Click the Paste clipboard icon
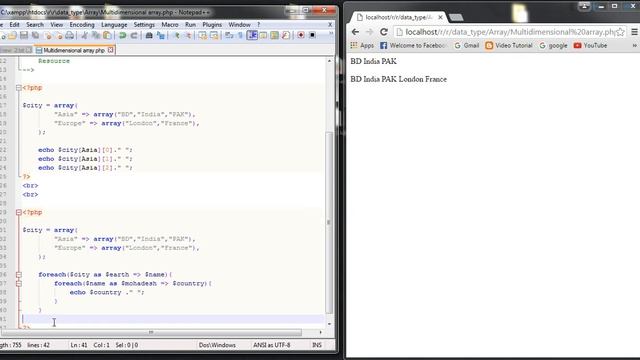The image size is (640, 360). (107, 36)
